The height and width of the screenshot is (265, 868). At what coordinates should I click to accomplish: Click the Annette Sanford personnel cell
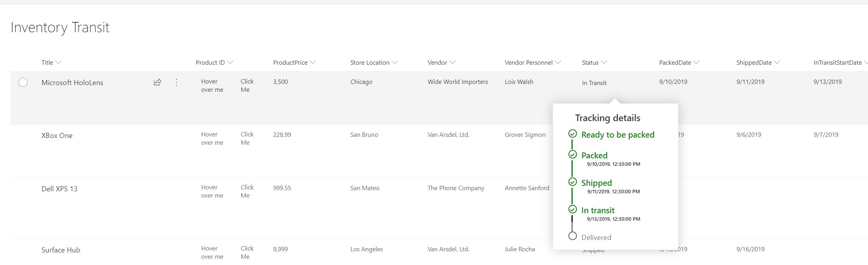tap(527, 188)
